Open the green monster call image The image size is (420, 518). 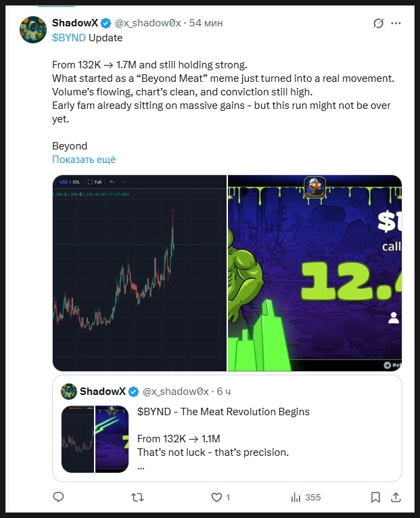(x=314, y=273)
